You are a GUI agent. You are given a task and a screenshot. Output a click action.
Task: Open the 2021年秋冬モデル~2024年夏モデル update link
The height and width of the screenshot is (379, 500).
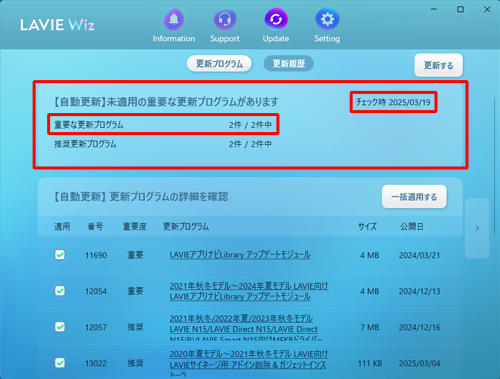coord(249,291)
